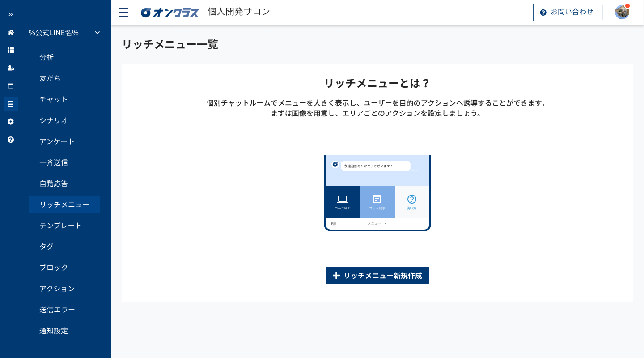This screenshot has height=358, width=644.
Task: Open the 通知設定 menu item
Action: [x=54, y=331]
